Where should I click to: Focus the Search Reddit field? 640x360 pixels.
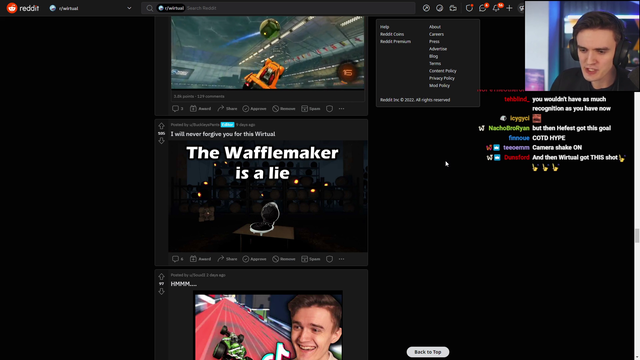click(x=278, y=8)
